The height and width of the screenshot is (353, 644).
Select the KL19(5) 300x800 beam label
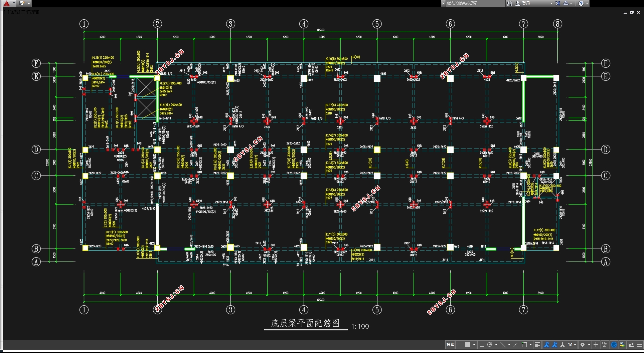coord(337,59)
